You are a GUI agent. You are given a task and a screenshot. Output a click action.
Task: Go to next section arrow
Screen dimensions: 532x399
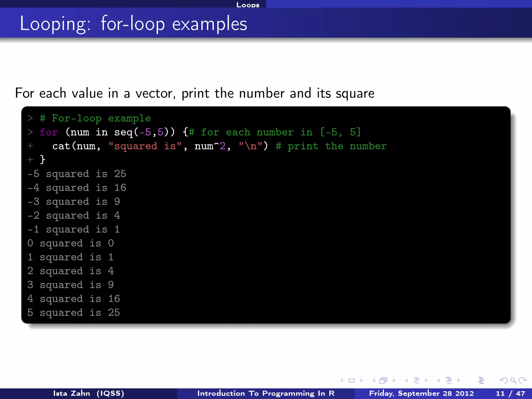pyautogui.click(x=459, y=381)
